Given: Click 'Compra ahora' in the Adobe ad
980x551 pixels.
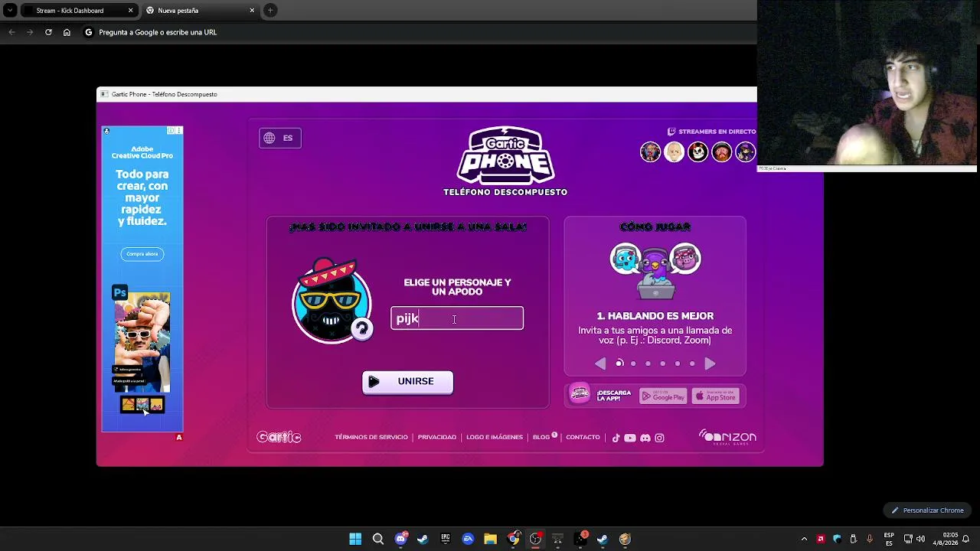Looking at the screenshot, I should [142, 254].
